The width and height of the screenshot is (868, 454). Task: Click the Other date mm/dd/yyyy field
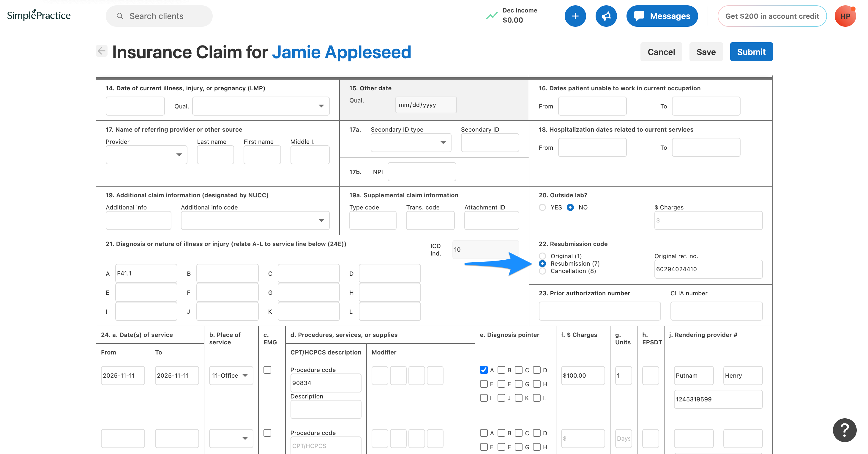coord(426,105)
